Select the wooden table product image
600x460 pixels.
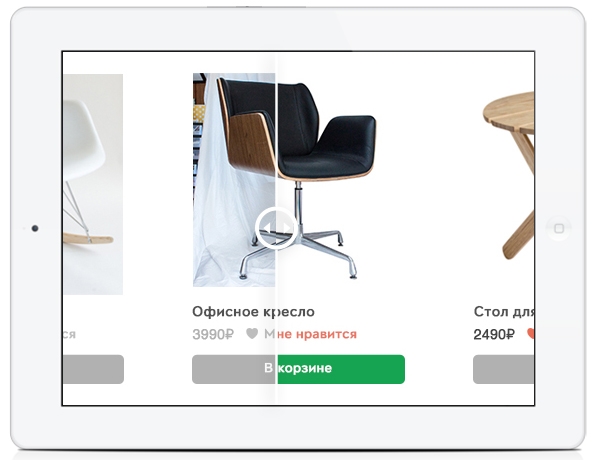(509, 175)
